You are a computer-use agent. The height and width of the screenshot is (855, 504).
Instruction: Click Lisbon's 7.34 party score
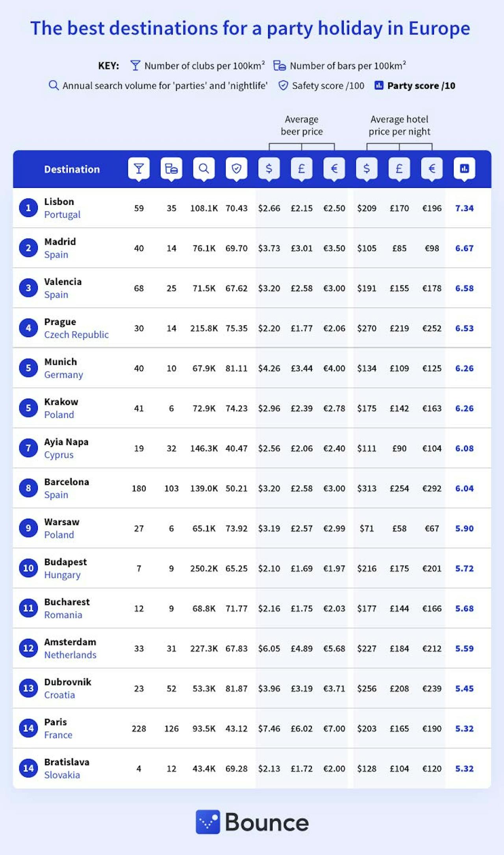(464, 208)
